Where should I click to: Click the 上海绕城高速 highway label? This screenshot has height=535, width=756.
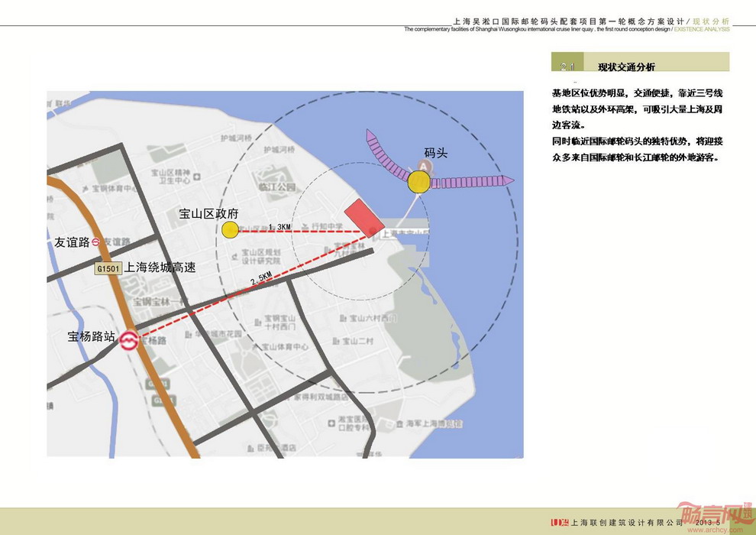coord(160,267)
